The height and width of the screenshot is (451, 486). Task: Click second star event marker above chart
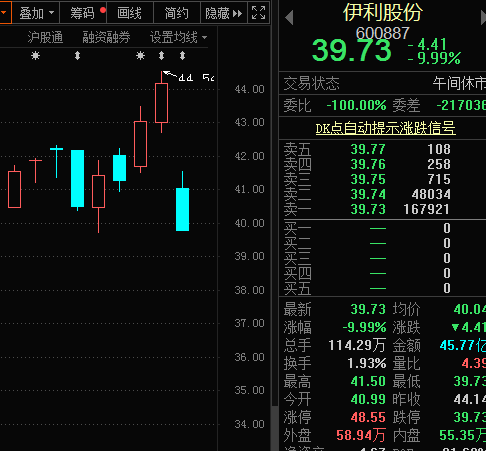point(140,55)
